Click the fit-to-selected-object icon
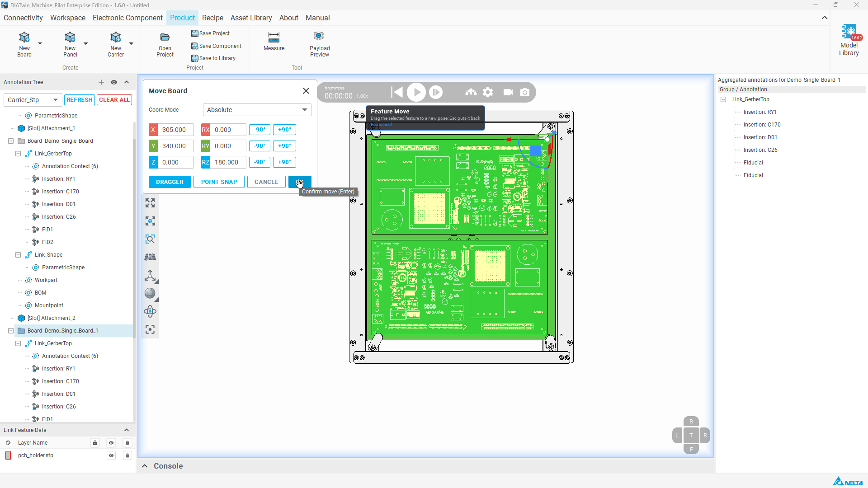 coord(150,221)
